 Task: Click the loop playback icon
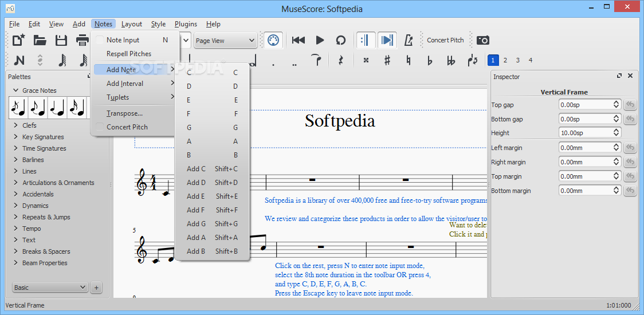click(341, 40)
